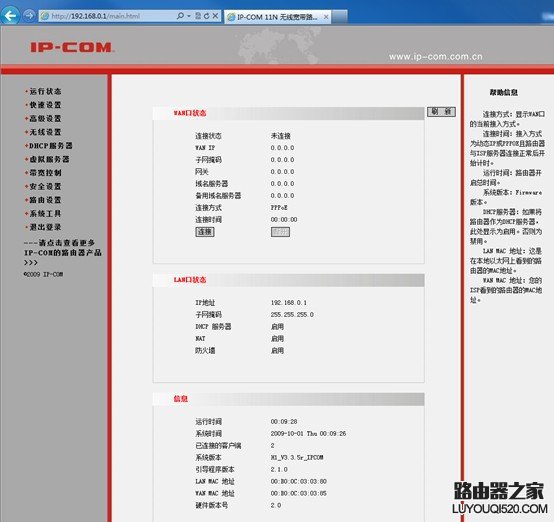Click the WAN MAC address value
The image size is (554, 522).
pos(299,493)
